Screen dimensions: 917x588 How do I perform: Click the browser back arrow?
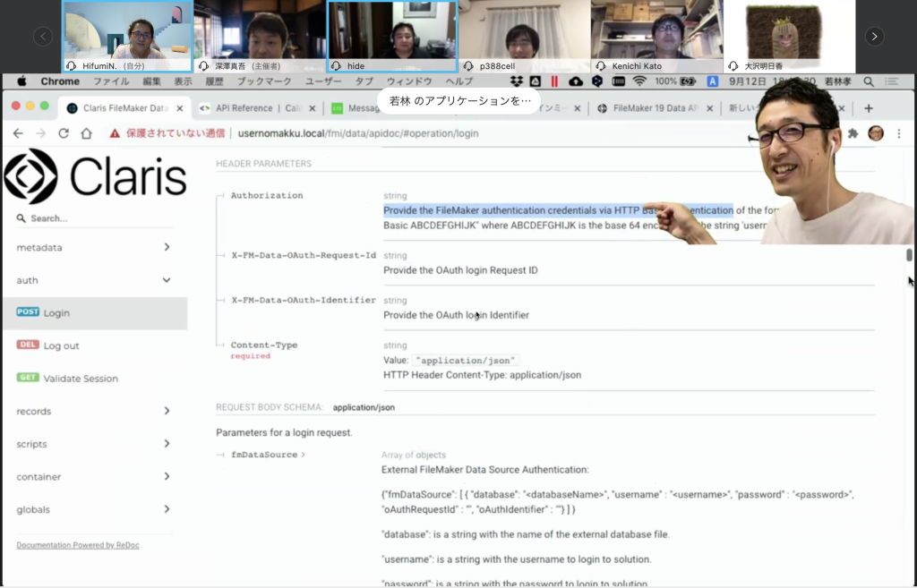coord(18,133)
